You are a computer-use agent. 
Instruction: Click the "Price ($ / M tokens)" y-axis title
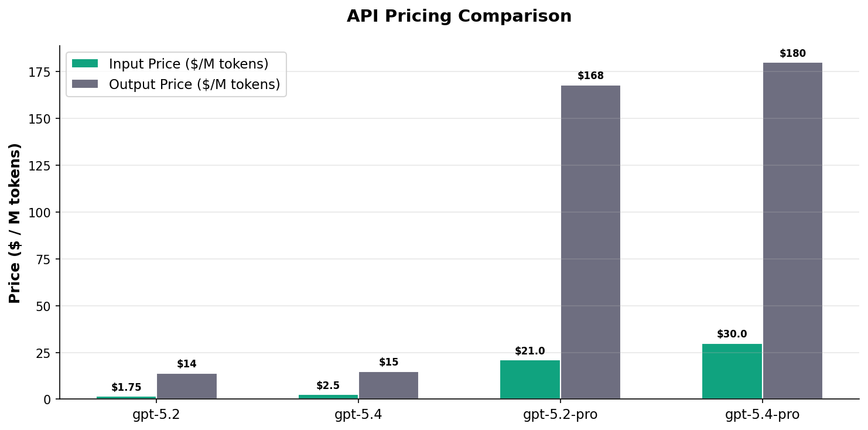pos(15,223)
